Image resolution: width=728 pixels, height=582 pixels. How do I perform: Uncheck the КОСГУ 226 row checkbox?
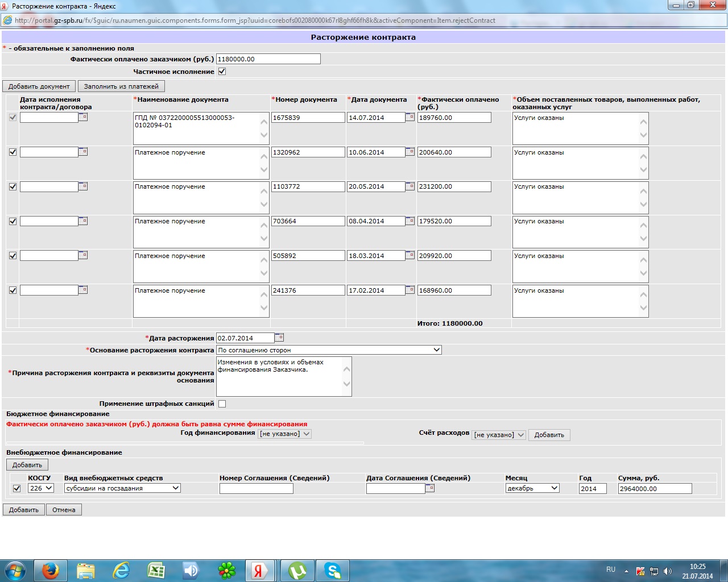pos(16,488)
